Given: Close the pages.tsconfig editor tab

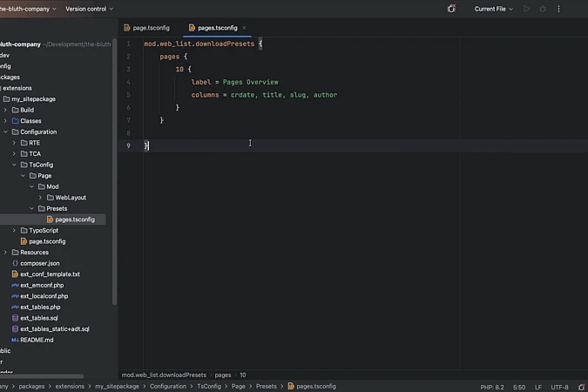Looking at the screenshot, I should (x=244, y=28).
